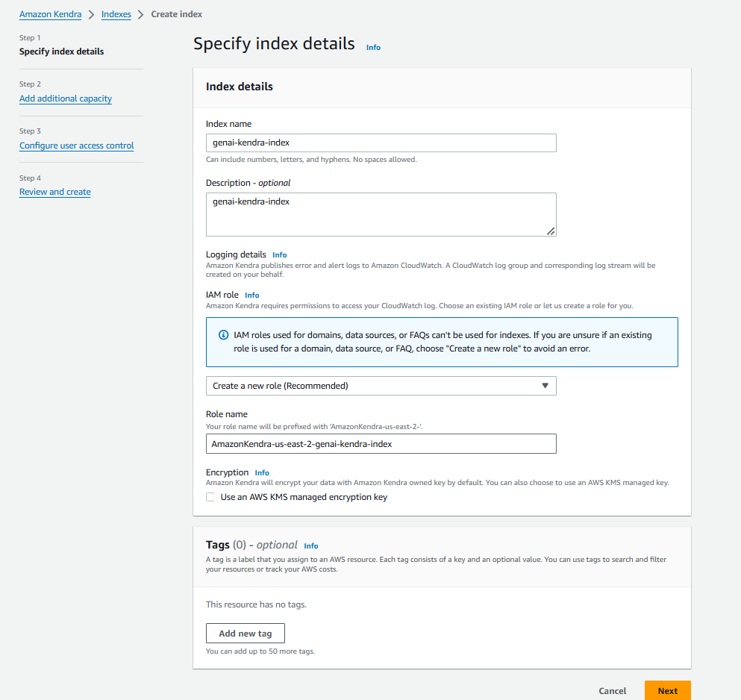
Task: Open Info next to Logging details
Action: 279,254
